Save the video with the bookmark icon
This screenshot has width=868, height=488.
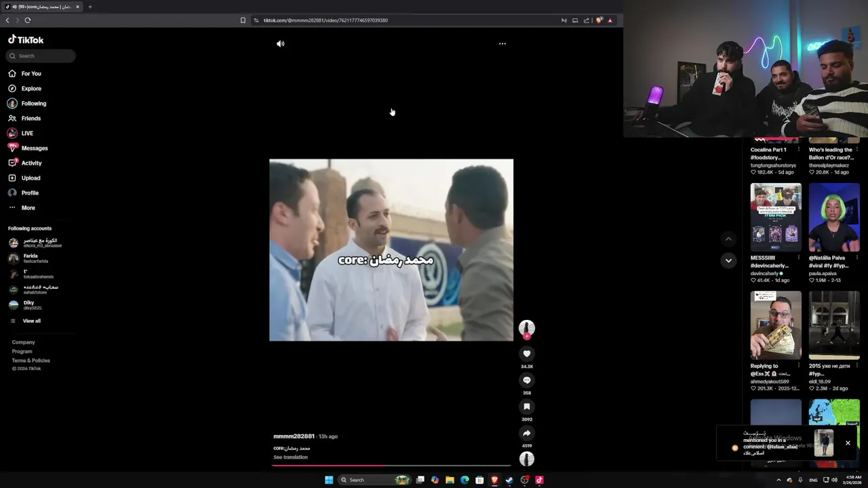click(527, 407)
